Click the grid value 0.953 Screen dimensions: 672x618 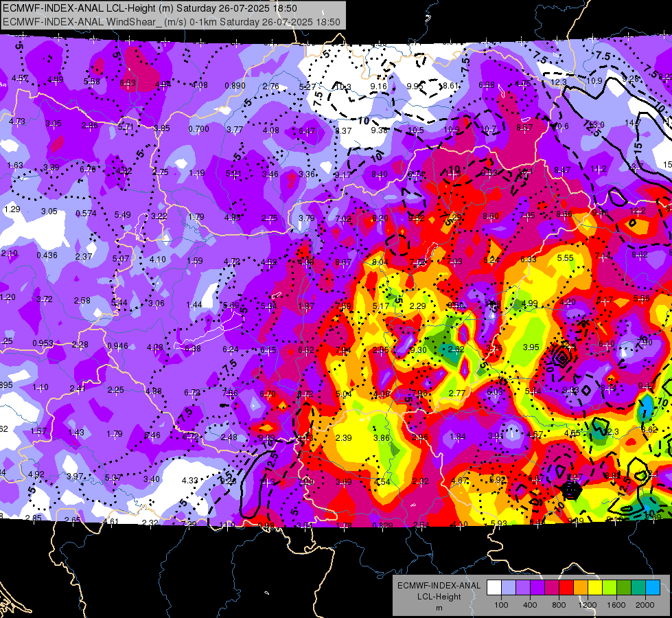[x=43, y=343]
